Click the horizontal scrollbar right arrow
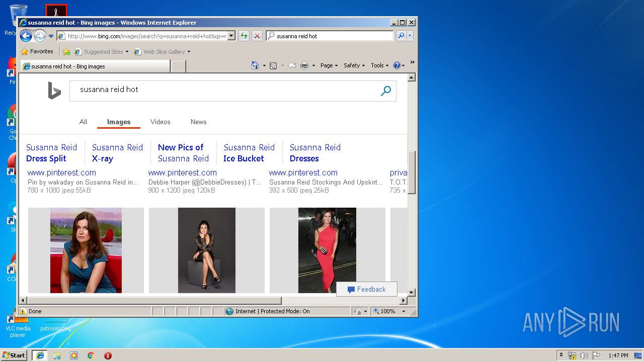This screenshot has width=644, height=362. click(403, 300)
